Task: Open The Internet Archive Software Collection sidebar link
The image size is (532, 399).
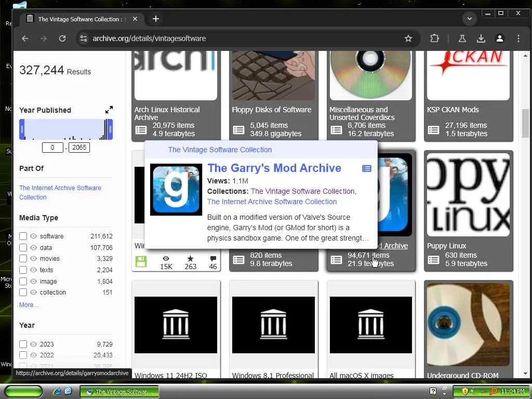Action: [x=60, y=192]
